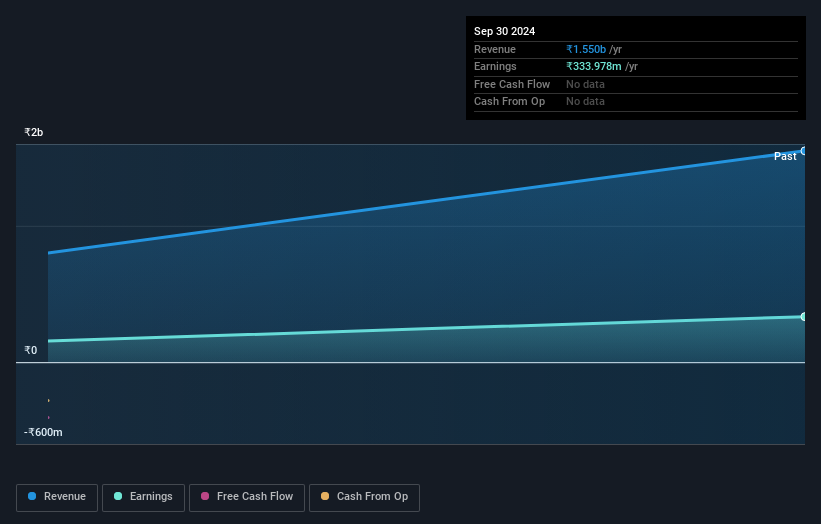
Task: Click the Cash From Op tooltip row label
Action: pyautogui.click(x=509, y=102)
